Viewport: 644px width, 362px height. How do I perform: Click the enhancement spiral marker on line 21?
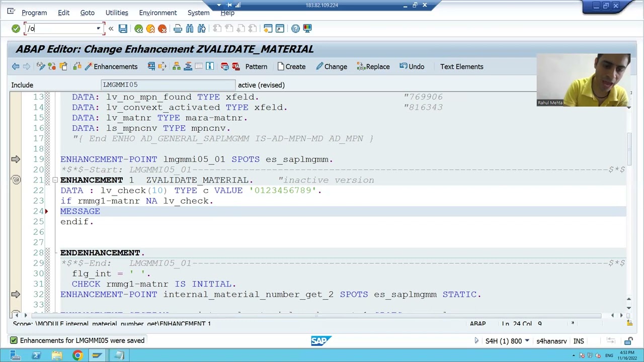coord(16,180)
